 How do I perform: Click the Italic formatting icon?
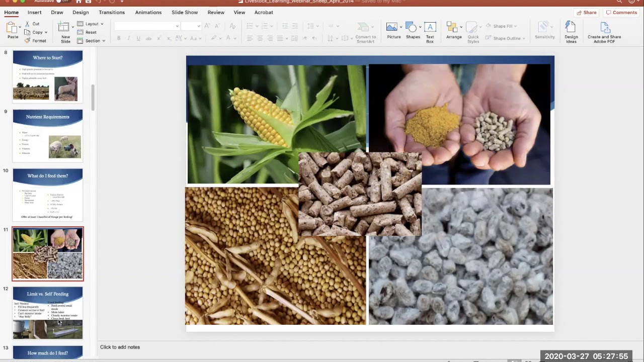click(x=128, y=38)
